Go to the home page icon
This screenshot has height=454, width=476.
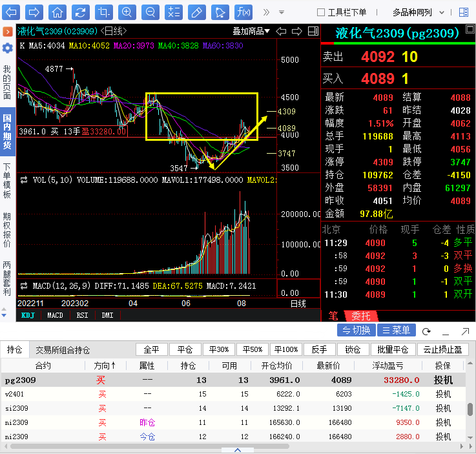pyautogui.click(x=57, y=12)
